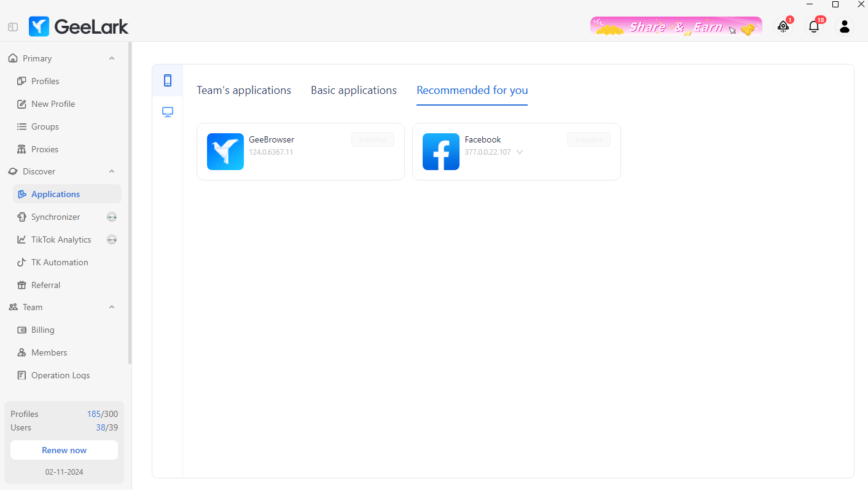
Task: Click the New Profile pencil icon
Action: pyautogui.click(x=22, y=104)
